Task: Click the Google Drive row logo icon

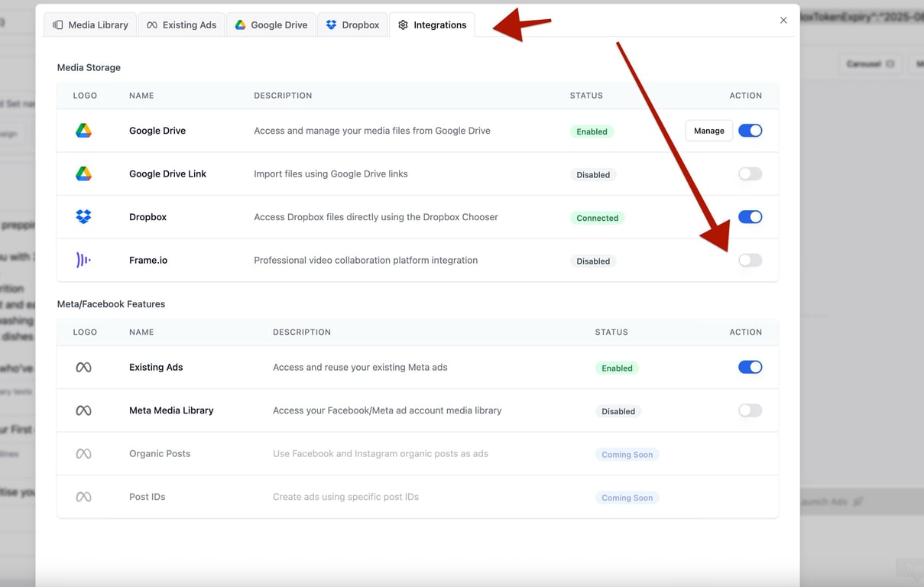Action: tap(84, 131)
